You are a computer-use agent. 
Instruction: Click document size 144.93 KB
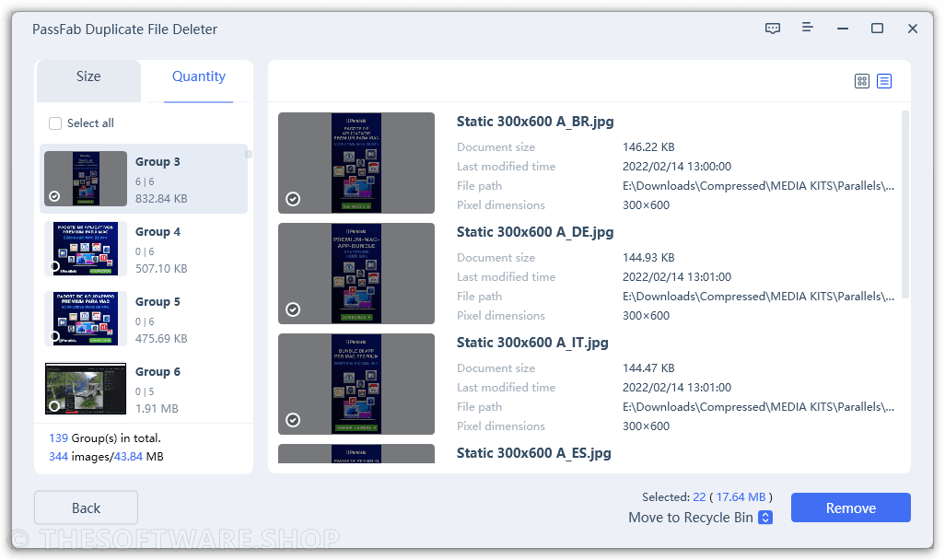[x=648, y=257]
